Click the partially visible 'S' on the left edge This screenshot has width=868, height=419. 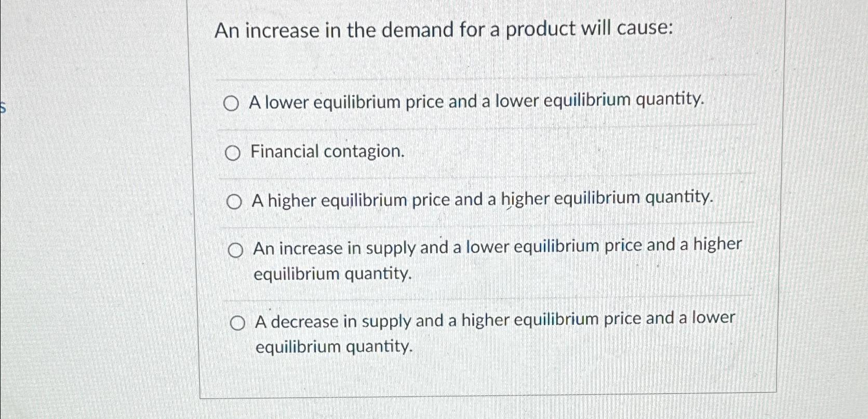[3, 108]
